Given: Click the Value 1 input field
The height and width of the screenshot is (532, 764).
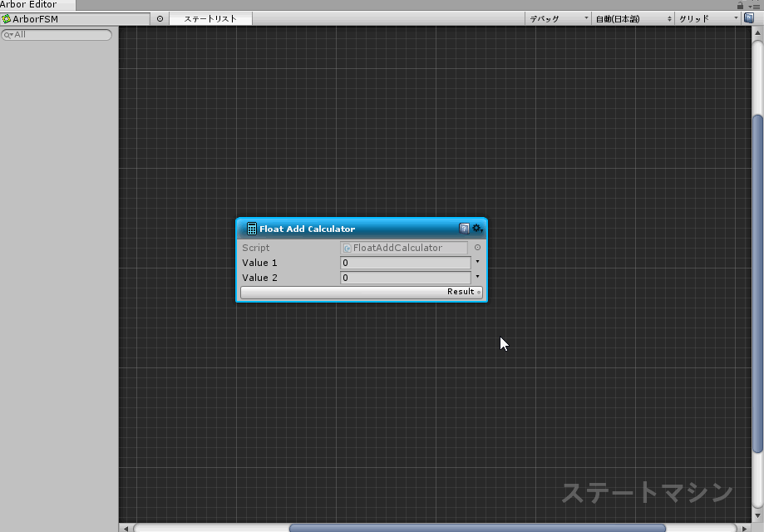Looking at the screenshot, I should pyautogui.click(x=405, y=263).
